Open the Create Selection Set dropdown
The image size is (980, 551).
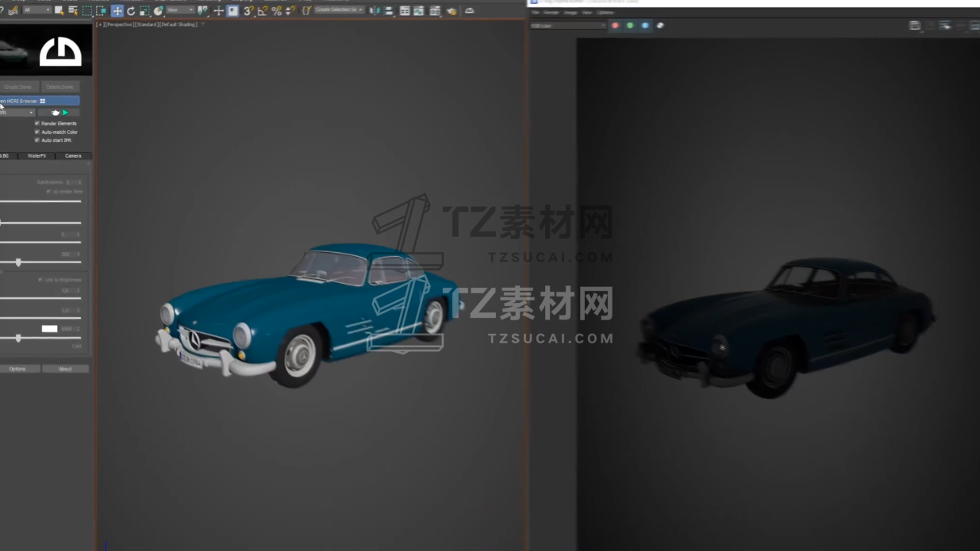340,10
